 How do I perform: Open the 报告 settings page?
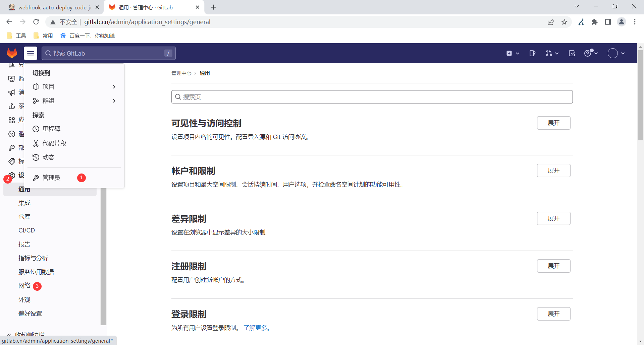coord(24,245)
